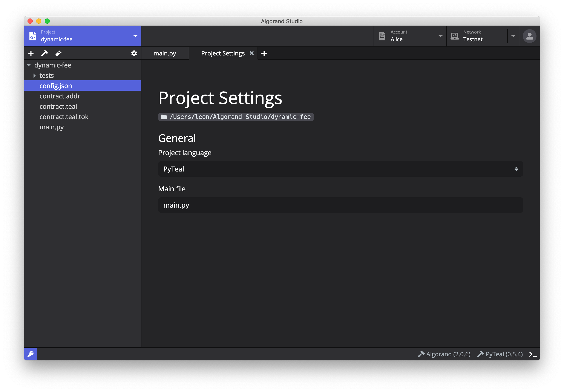Run tests via the test tube icon

point(58,53)
